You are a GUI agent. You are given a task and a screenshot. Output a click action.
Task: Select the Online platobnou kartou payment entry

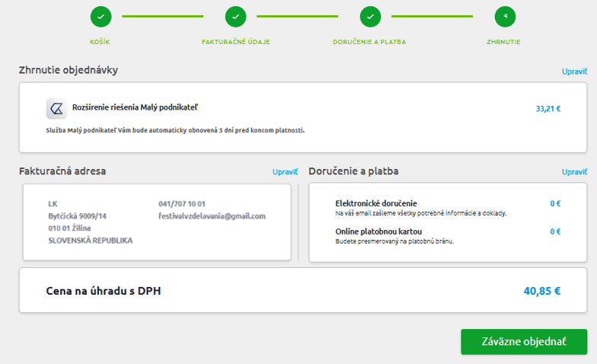(x=378, y=231)
